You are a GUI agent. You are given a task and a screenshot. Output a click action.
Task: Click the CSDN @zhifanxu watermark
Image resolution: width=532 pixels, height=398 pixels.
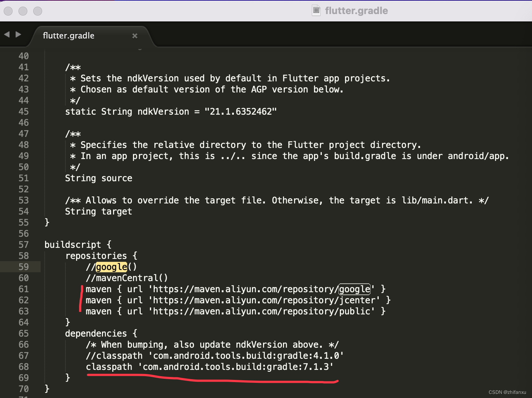click(x=508, y=392)
